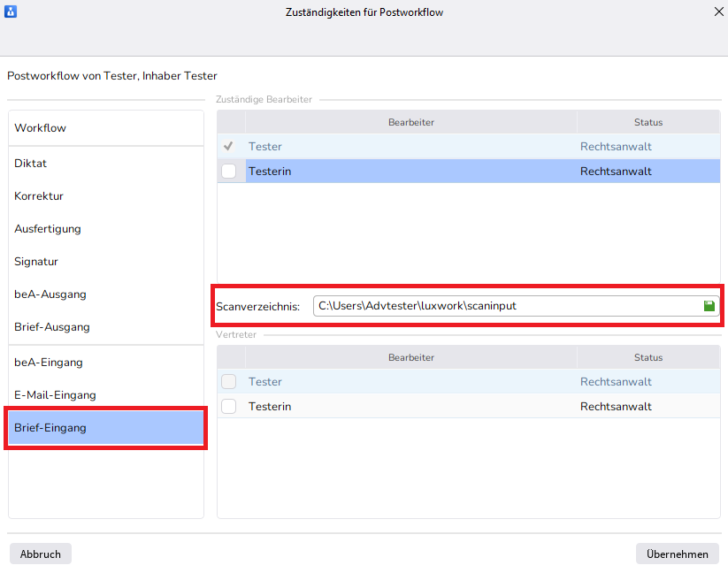Switch to the Ausfertigung step

48,229
